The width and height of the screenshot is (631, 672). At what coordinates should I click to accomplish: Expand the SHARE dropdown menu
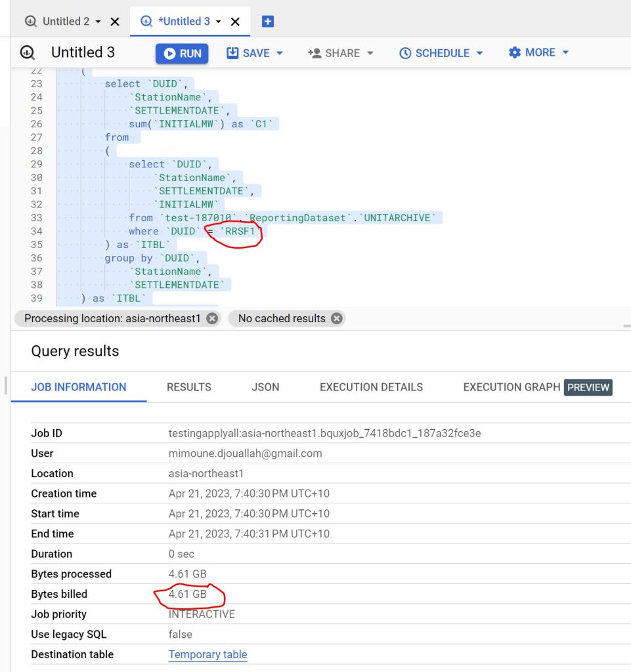pos(340,53)
